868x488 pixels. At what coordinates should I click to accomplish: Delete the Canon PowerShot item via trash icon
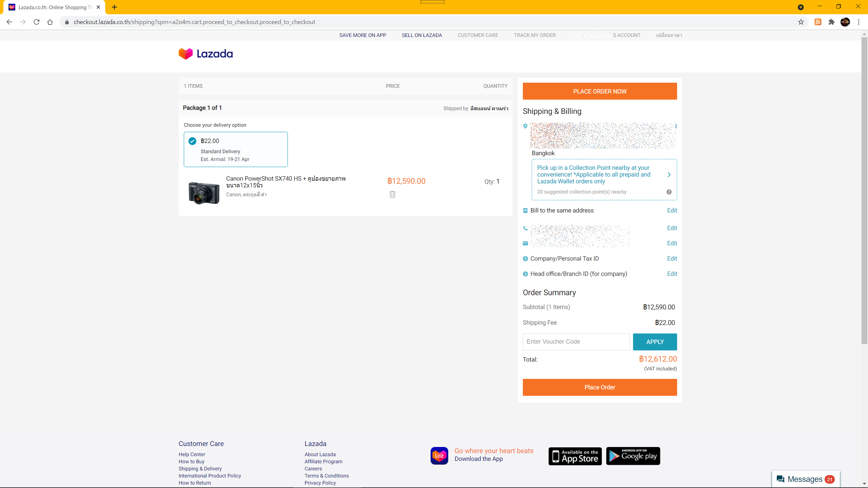click(392, 195)
